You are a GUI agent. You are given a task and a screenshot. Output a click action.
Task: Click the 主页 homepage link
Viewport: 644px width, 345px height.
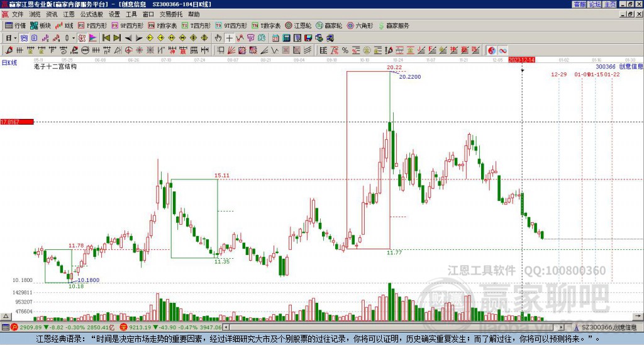[610, 4]
